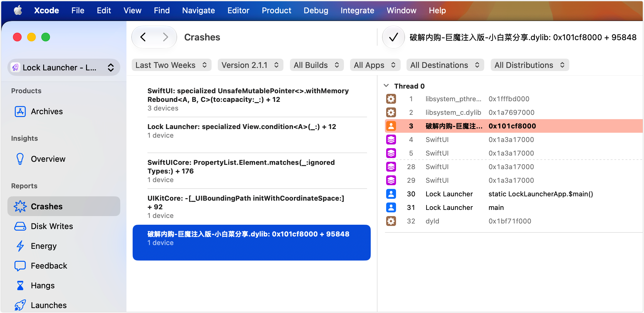Select frame 31 Lock Launcher main
Viewport: 644px width, 313px height.
(514, 207)
